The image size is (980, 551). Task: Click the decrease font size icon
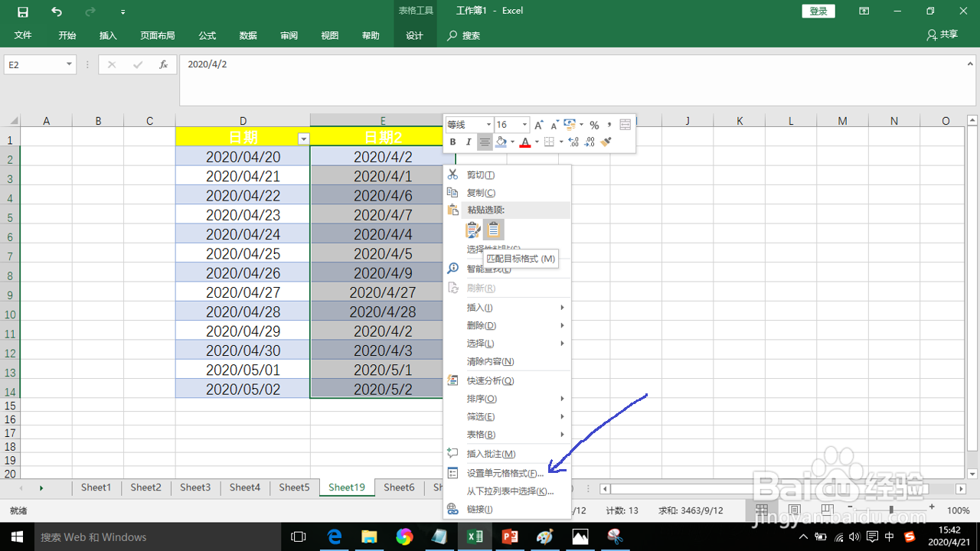(554, 125)
